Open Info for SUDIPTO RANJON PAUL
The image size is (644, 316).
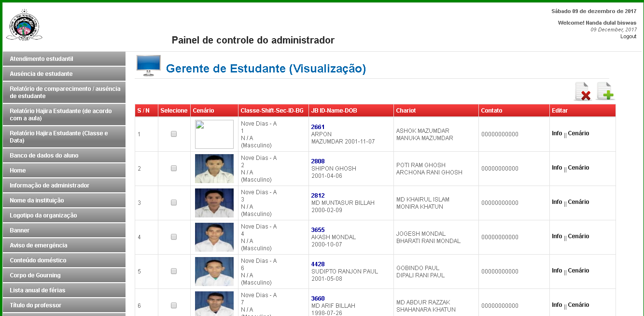pyautogui.click(x=557, y=271)
